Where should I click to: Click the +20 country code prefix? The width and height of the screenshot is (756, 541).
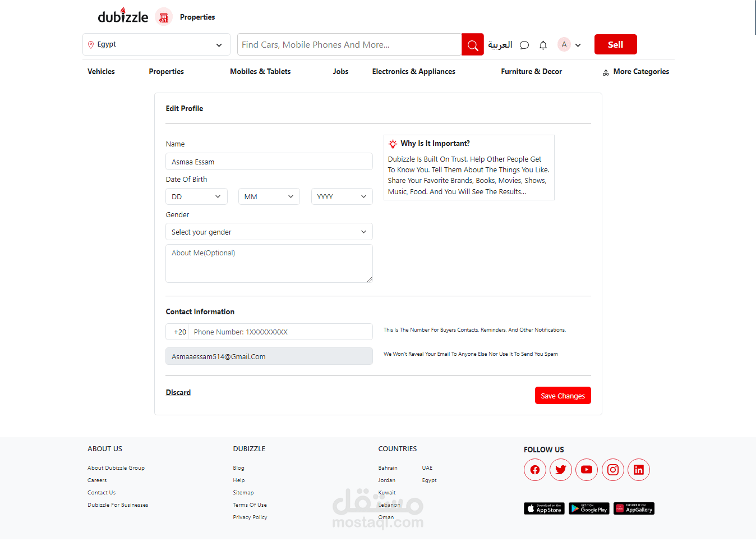(179, 332)
